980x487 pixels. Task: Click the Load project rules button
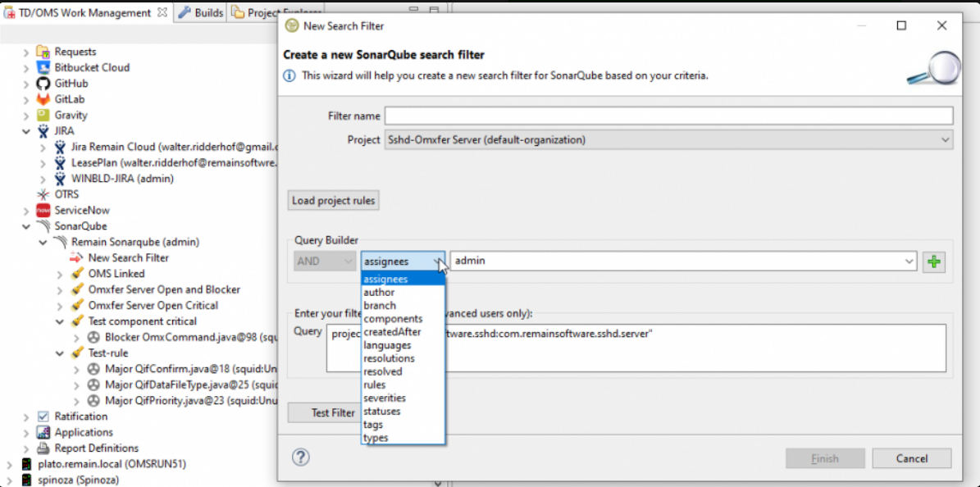334,202
